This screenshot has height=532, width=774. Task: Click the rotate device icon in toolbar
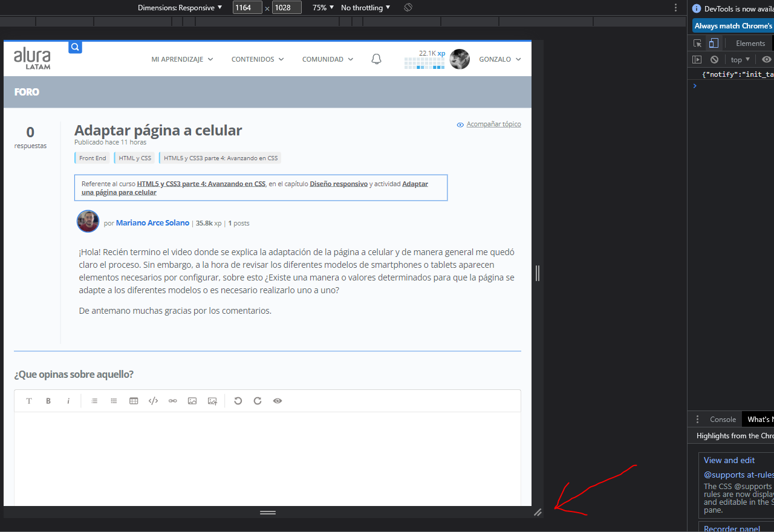[x=408, y=7]
